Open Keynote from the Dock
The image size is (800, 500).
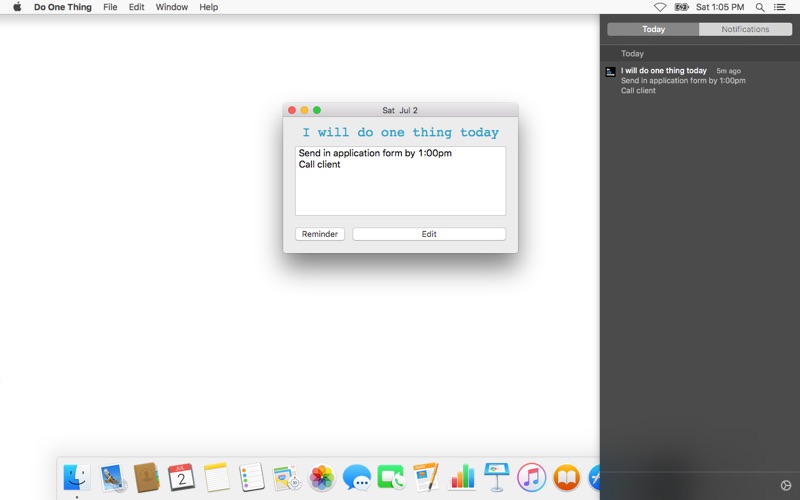coord(496,478)
